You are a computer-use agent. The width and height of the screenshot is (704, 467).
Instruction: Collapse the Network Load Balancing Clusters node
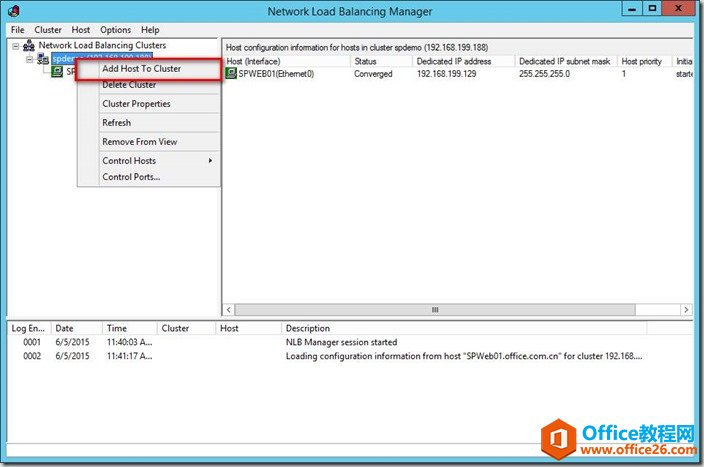click(x=16, y=46)
